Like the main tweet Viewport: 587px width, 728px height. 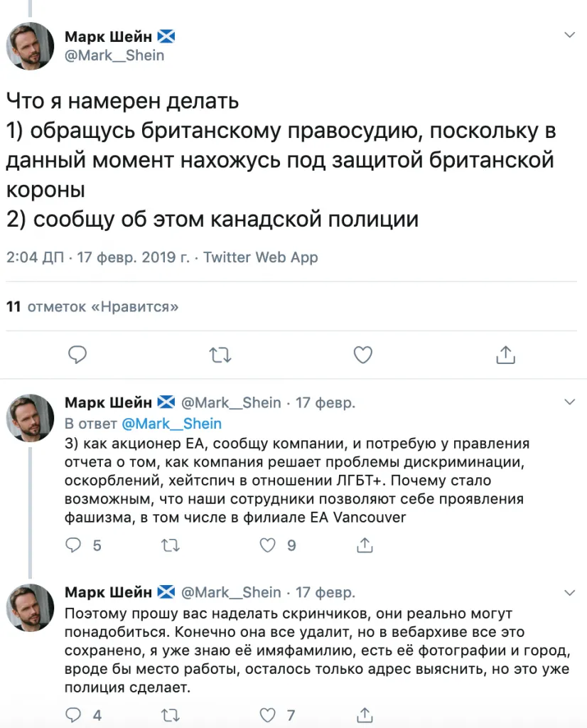coord(363,354)
